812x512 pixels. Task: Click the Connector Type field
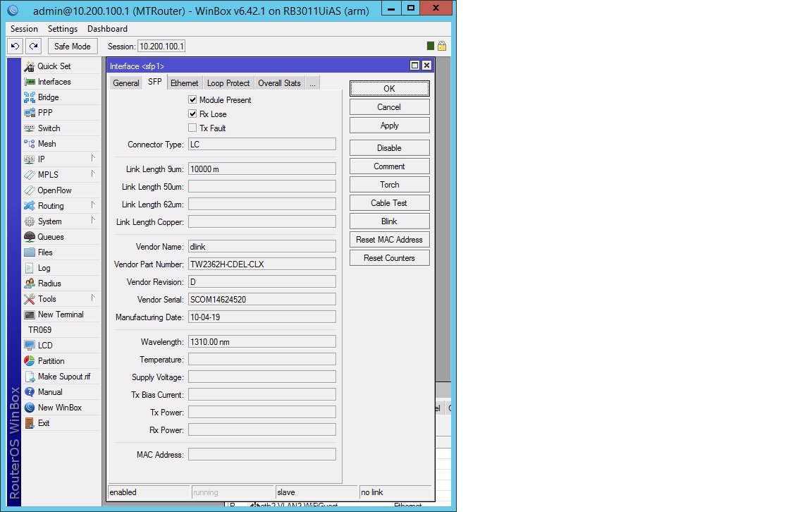[262, 144]
